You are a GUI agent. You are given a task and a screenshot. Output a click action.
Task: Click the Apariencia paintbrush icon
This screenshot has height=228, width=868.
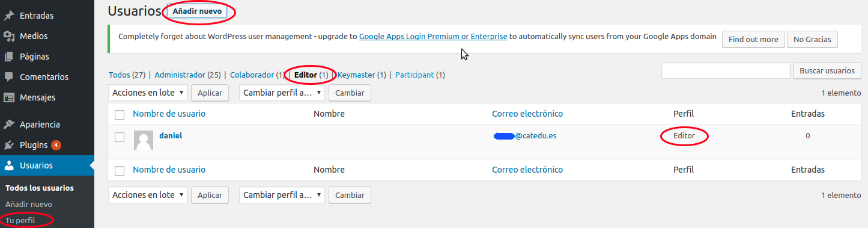(9, 125)
